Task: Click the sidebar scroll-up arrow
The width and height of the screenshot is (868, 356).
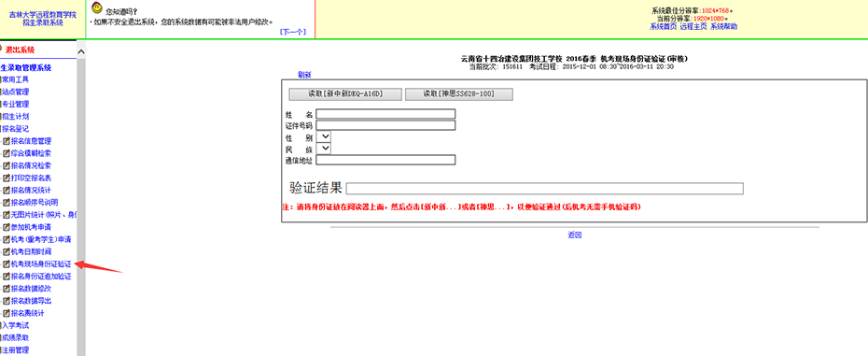Action: tap(81, 51)
